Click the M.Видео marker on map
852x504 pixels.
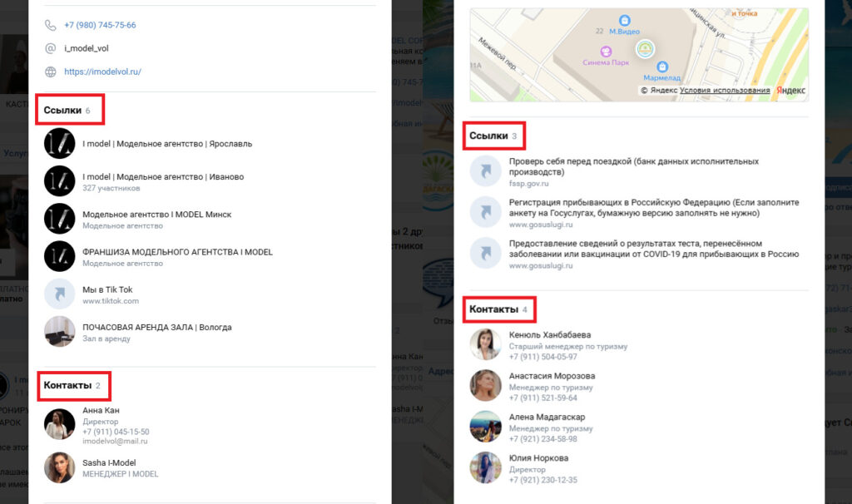625,21
